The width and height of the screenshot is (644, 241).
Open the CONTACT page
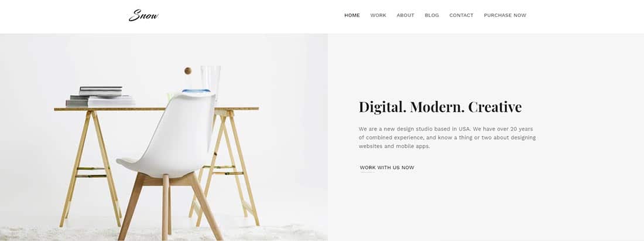[x=461, y=15]
